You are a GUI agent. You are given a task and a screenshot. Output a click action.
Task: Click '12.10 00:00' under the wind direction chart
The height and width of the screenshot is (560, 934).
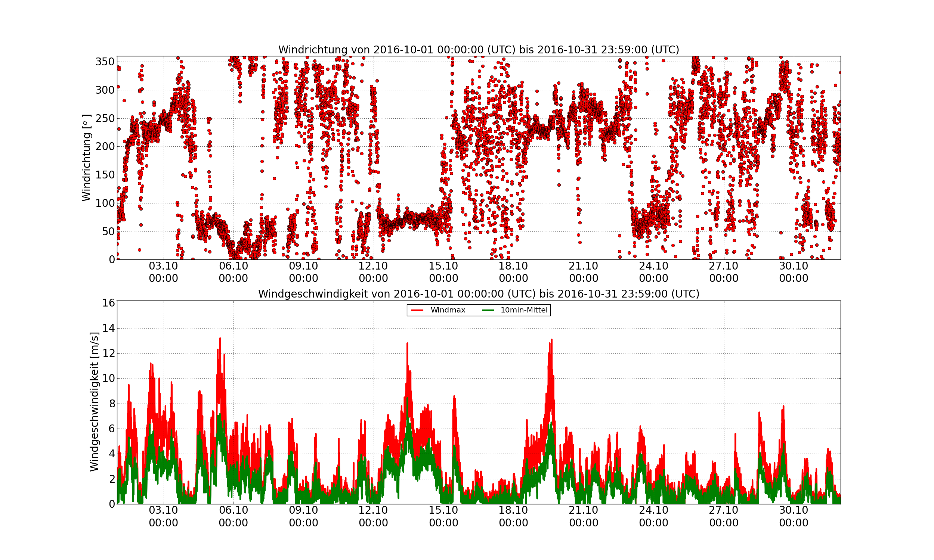point(373,272)
